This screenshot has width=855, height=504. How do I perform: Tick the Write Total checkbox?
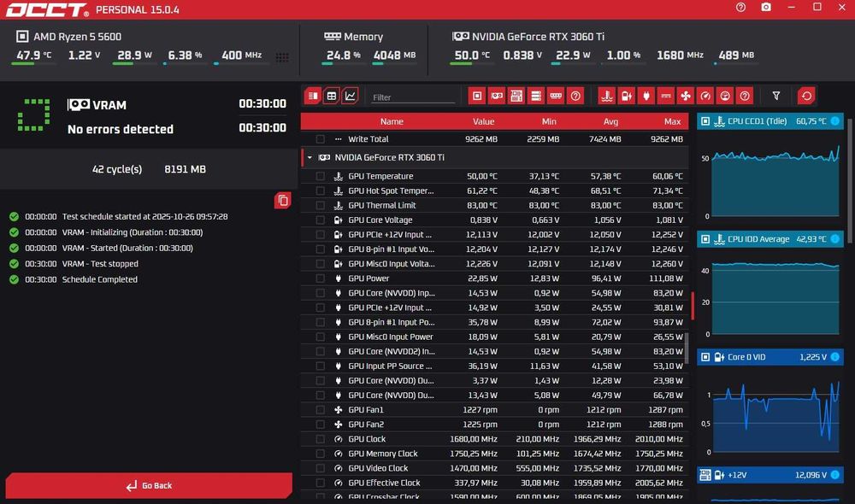[320, 139]
